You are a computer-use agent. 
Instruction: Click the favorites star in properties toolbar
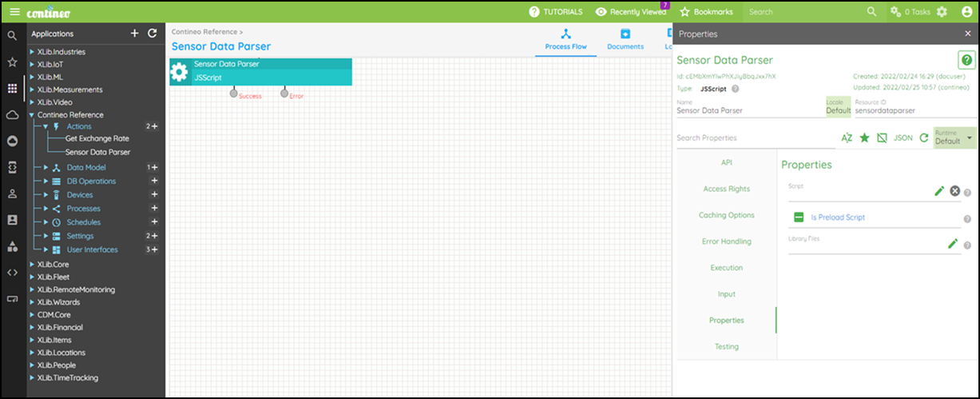tap(864, 138)
